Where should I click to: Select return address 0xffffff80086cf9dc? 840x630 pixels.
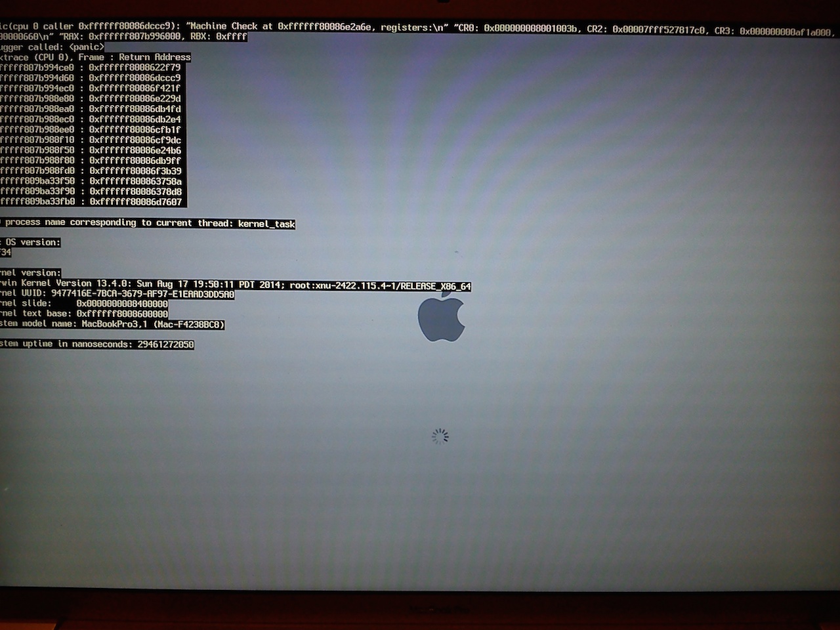tap(135, 140)
